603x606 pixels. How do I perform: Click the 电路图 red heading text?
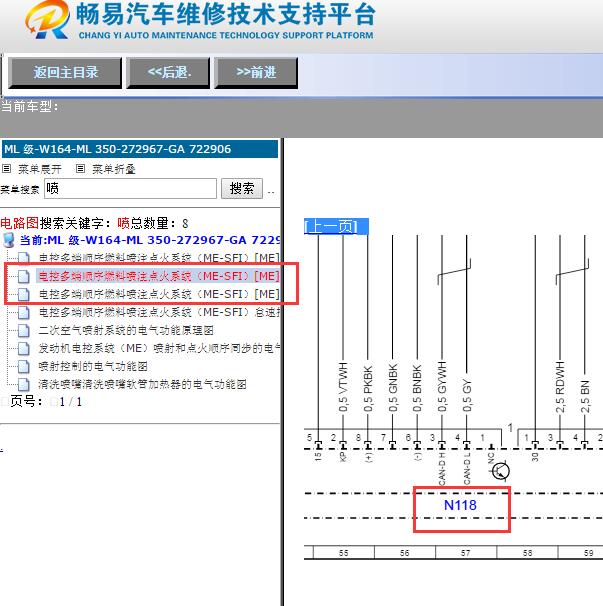click(x=20, y=223)
